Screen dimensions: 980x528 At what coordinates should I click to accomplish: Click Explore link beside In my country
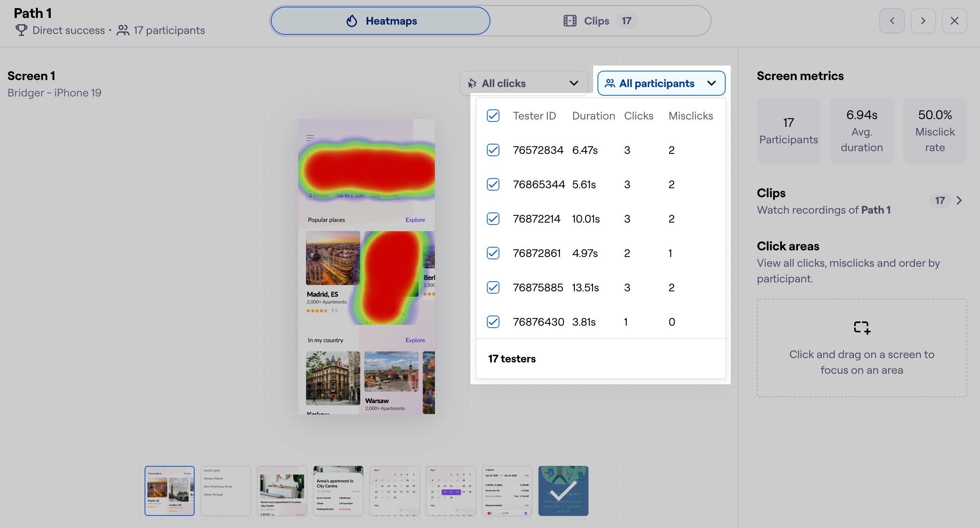pos(415,340)
